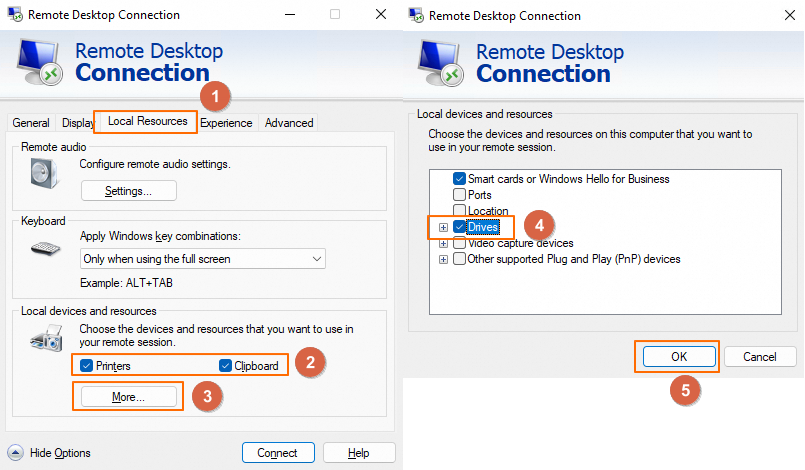This screenshot has width=805, height=470.
Task: Click the Hide Options label
Action: coord(60,453)
